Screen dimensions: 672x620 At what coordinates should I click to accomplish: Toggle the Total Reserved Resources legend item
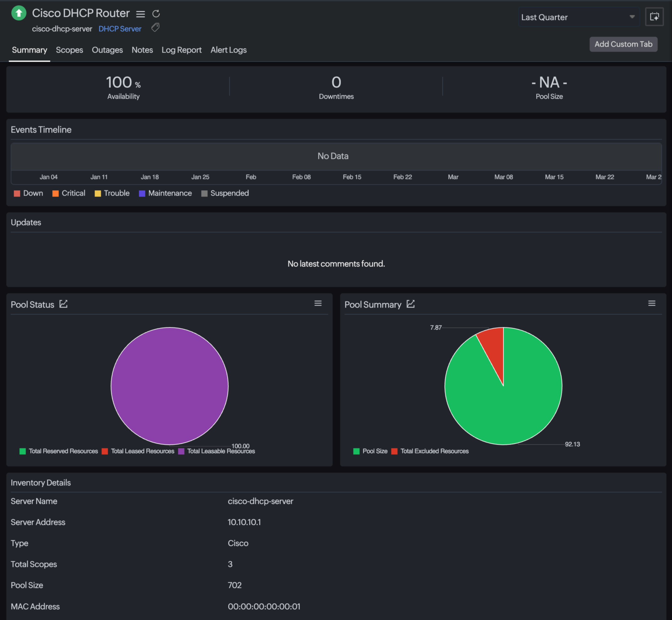click(x=59, y=451)
